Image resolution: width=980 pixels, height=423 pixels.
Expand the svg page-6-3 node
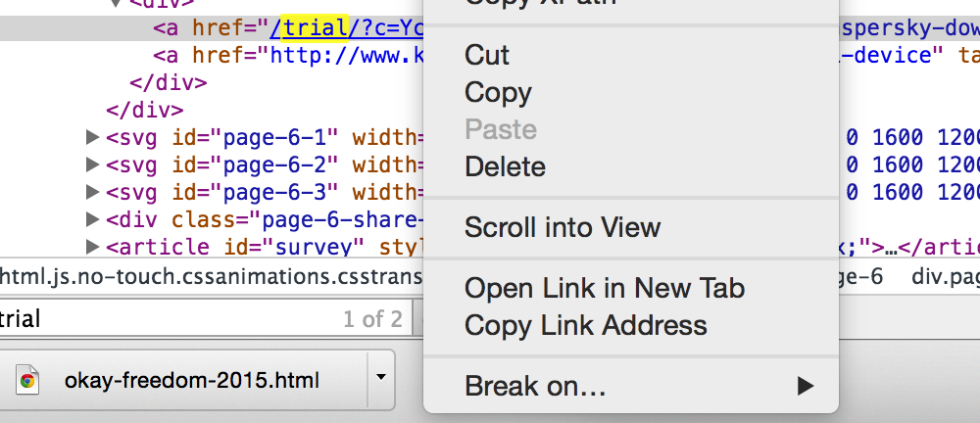92,192
